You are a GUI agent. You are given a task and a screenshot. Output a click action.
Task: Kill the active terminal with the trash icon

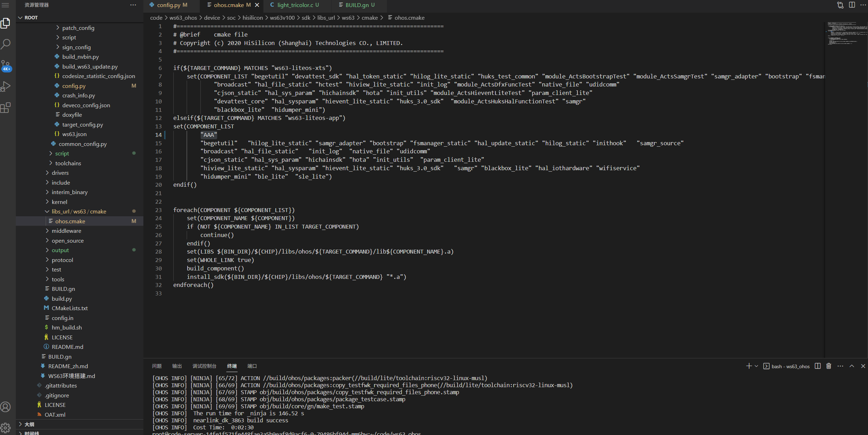828,366
